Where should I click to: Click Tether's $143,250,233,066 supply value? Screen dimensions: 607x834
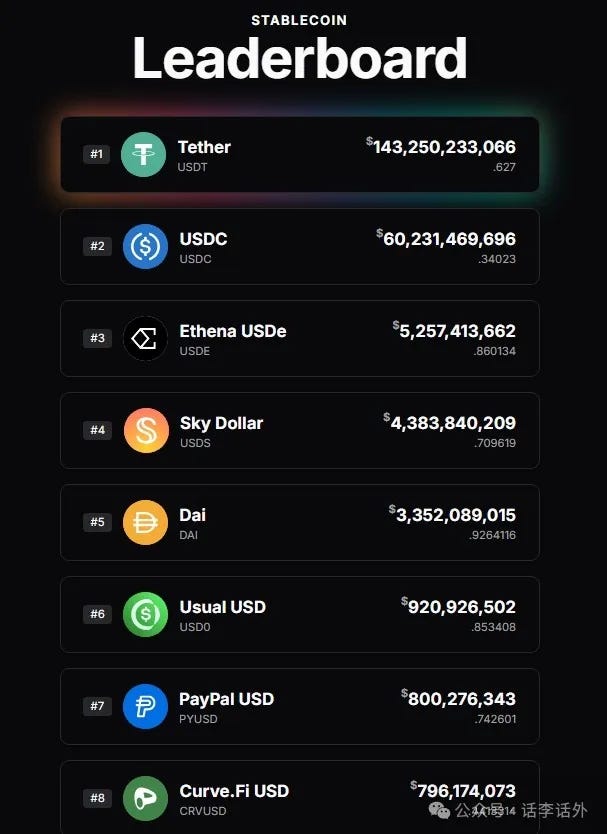pos(444,147)
